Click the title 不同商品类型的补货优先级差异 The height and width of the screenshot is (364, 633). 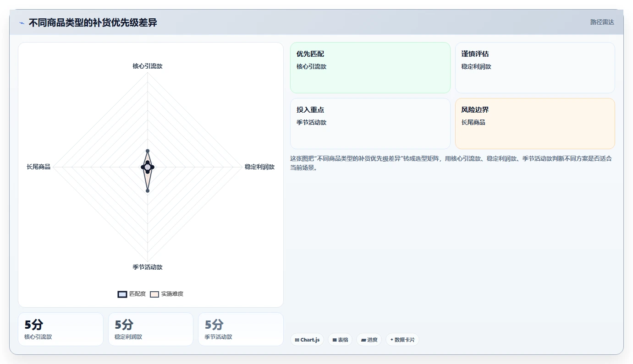pos(93,22)
